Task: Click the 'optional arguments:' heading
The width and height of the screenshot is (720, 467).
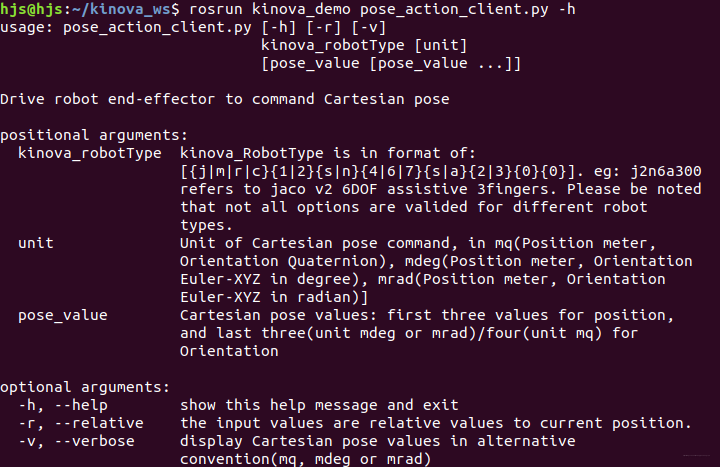Action: click(x=85, y=387)
